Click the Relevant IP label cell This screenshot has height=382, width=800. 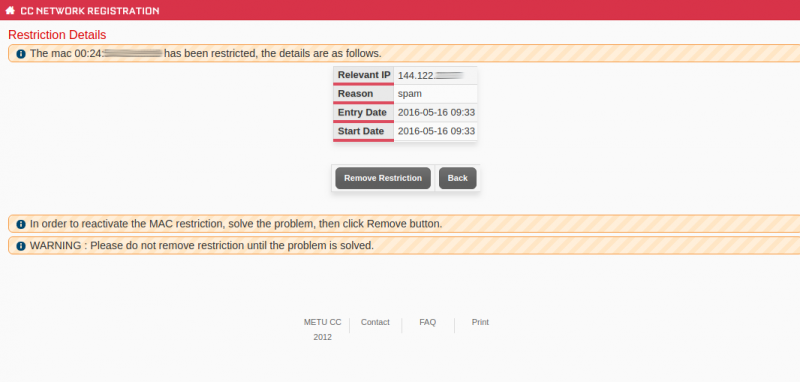click(x=363, y=75)
